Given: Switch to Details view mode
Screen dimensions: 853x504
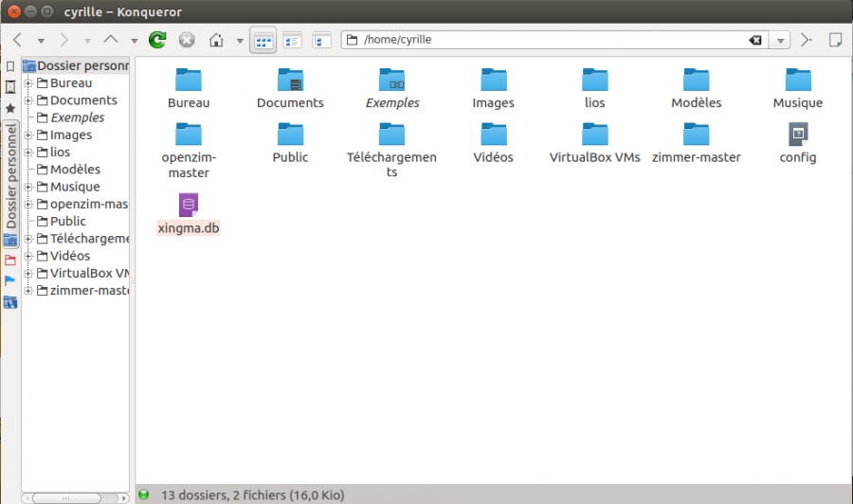Looking at the screenshot, I should tap(293, 40).
